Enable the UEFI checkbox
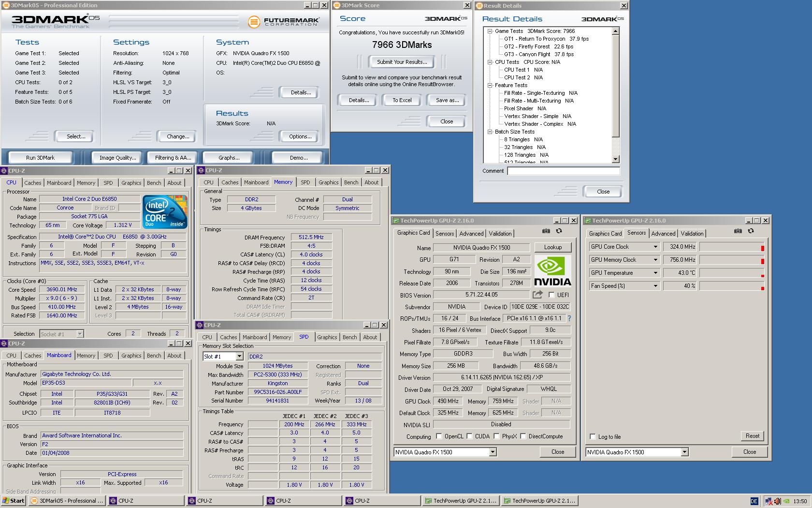This screenshot has width=812, height=508. click(551, 295)
